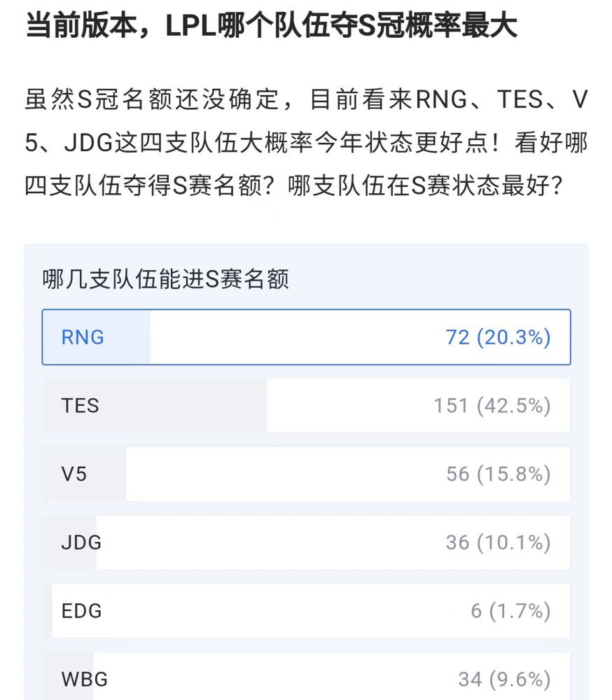The width and height of the screenshot is (612, 700).
Task: Click the TES result 151 (42.5%)
Action: tap(492, 406)
